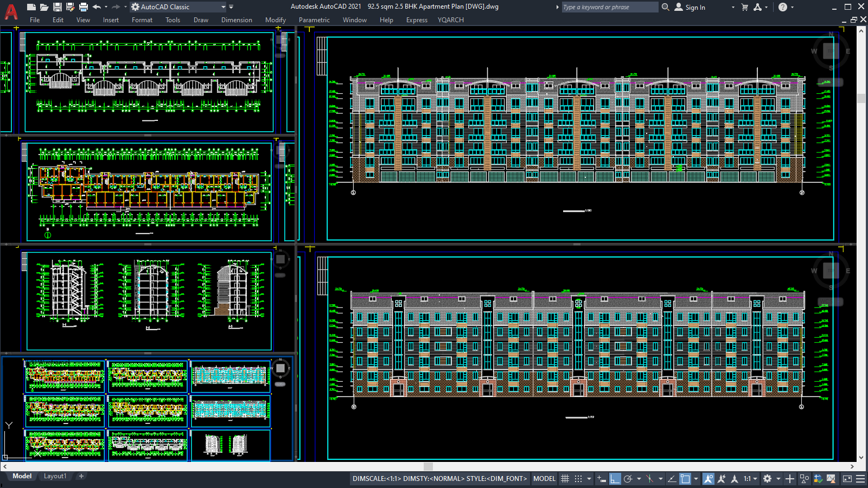Click the Help question mark icon

782,7
